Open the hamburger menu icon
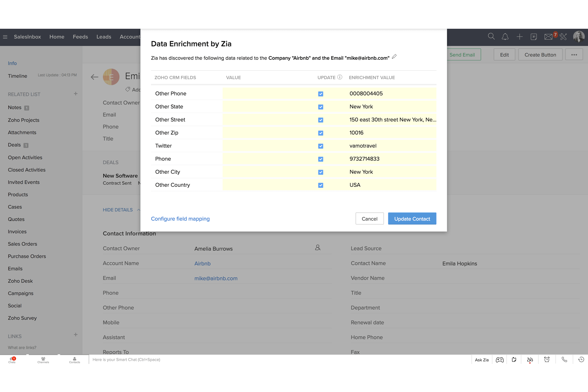This screenshot has height=392, width=588. tap(5, 37)
